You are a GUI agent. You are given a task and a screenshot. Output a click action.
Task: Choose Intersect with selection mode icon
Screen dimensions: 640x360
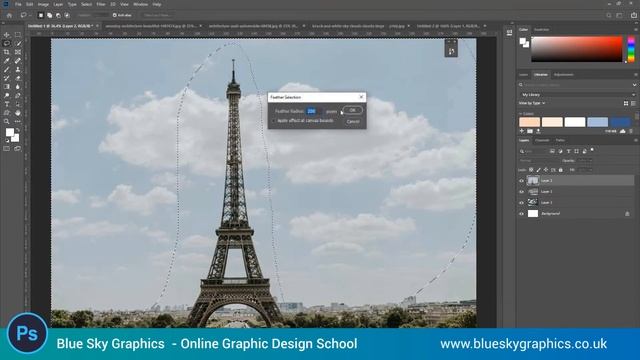(x=67, y=15)
